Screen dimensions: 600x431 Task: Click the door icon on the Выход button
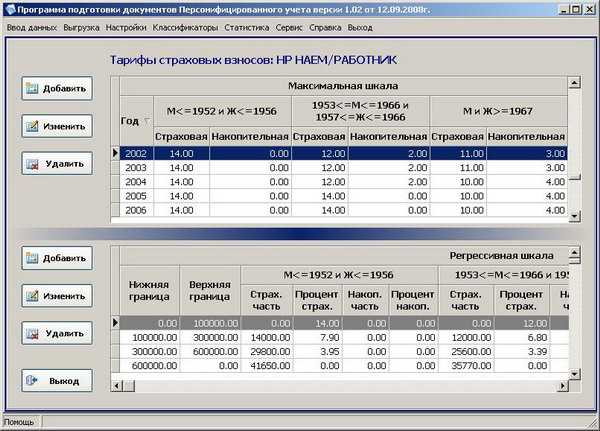tap(32, 380)
